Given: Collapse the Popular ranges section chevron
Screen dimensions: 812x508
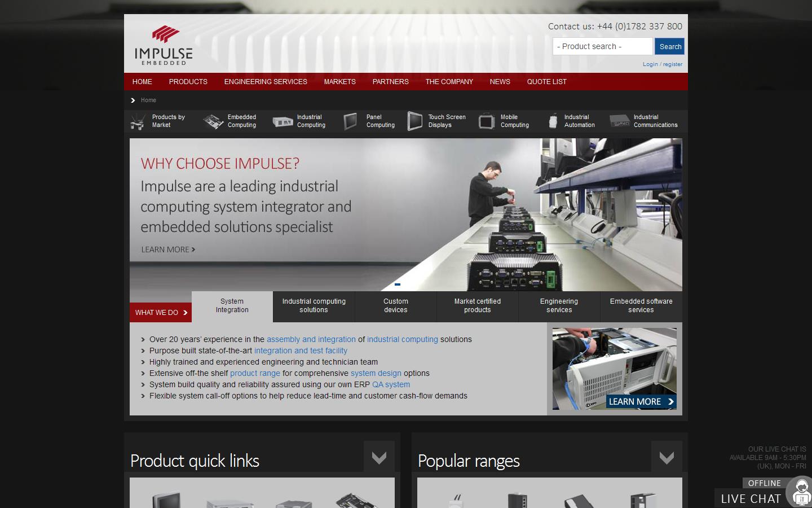Looking at the screenshot, I should pos(667,457).
